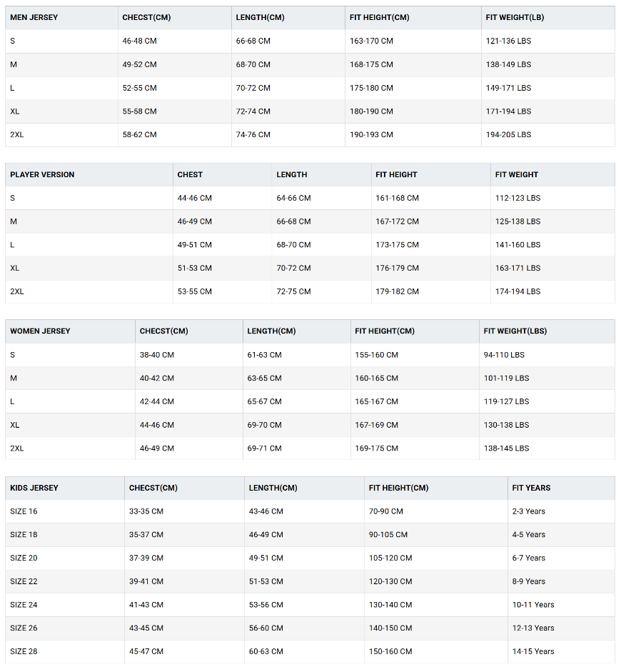Select the 130-140 CM kids fit height cell
The image size is (621, 672).
390,605
